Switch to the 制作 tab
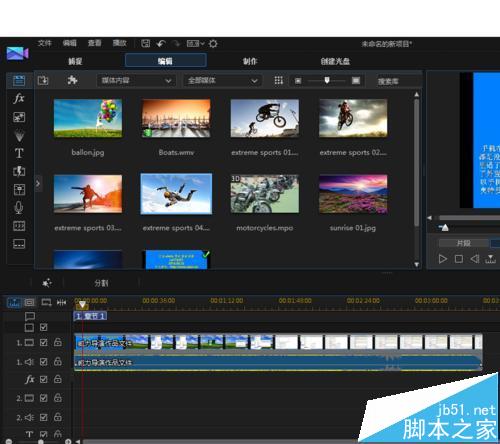500x444 pixels. pos(250,61)
